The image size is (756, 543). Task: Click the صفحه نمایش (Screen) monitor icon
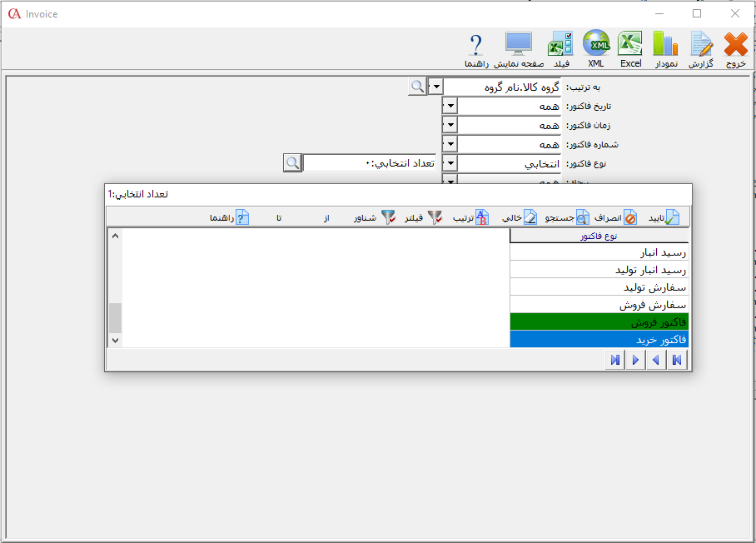point(519,46)
